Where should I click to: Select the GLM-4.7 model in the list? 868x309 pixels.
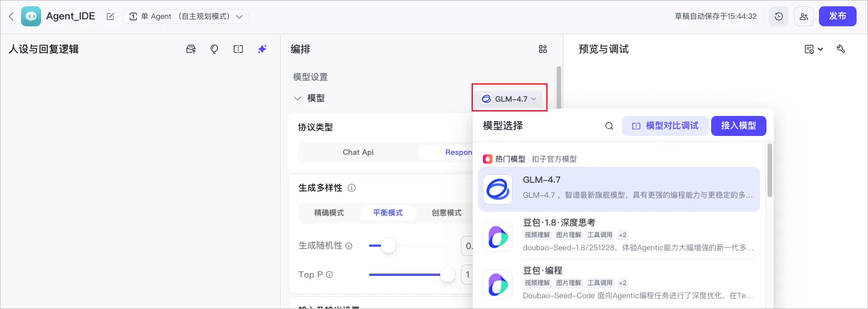click(619, 189)
